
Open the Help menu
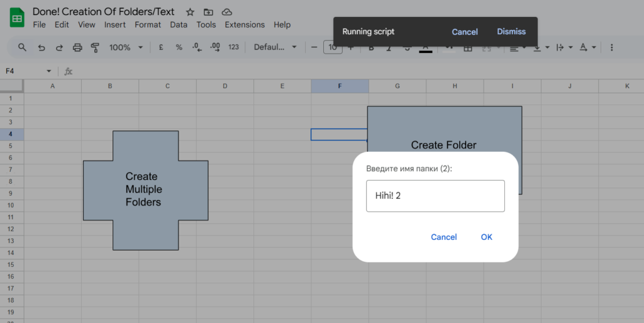tap(282, 25)
